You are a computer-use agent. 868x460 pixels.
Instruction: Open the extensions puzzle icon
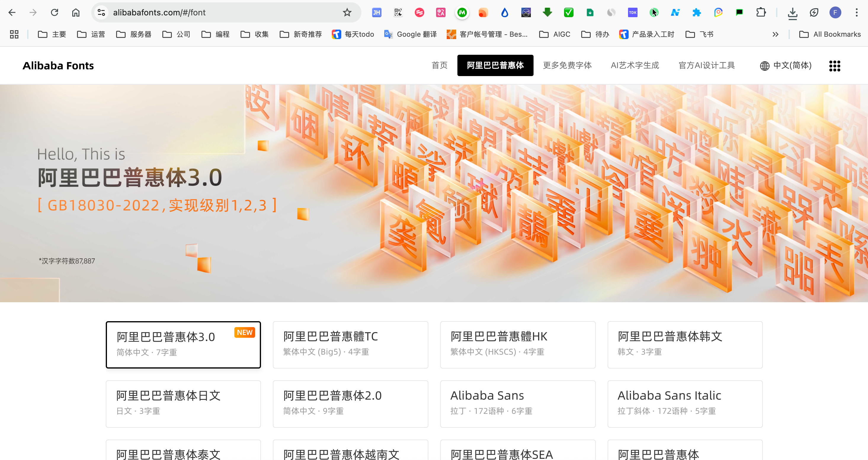[x=761, y=12]
